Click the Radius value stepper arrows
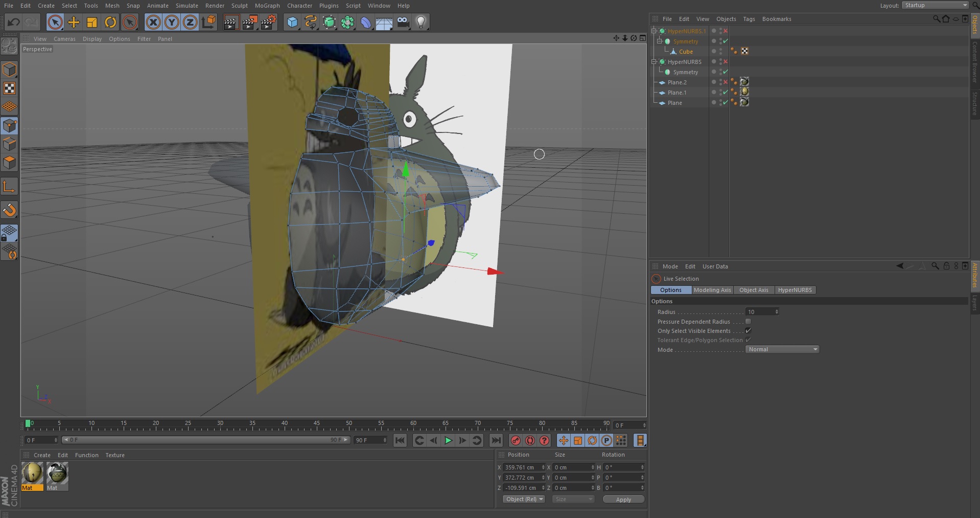980x518 pixels. point(777,312)
